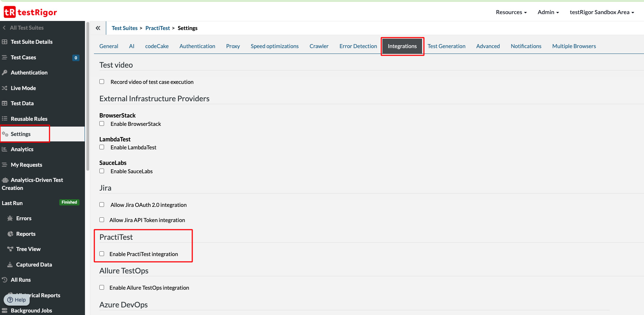Click the Tree View icon
The width and height of the screenshot is (644, 315).
coord(10,249)
